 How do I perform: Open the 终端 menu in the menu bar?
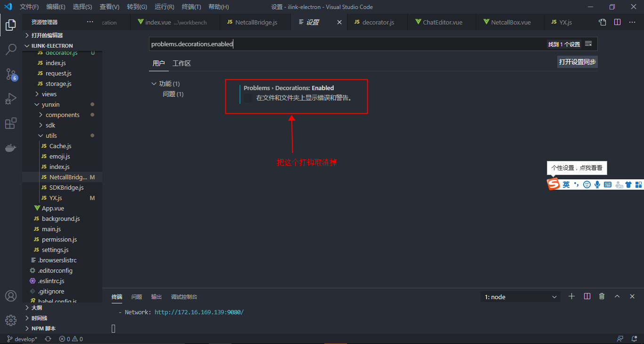tap(191, 7)
